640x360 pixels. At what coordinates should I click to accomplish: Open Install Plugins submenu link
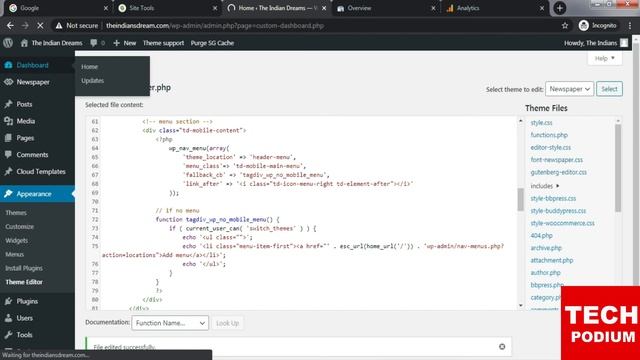(x=24, y=268)
